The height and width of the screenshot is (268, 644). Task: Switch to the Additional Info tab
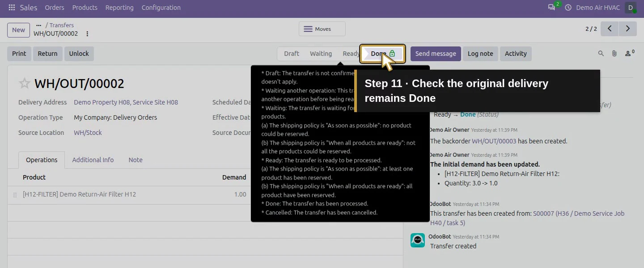pos(93,160)
